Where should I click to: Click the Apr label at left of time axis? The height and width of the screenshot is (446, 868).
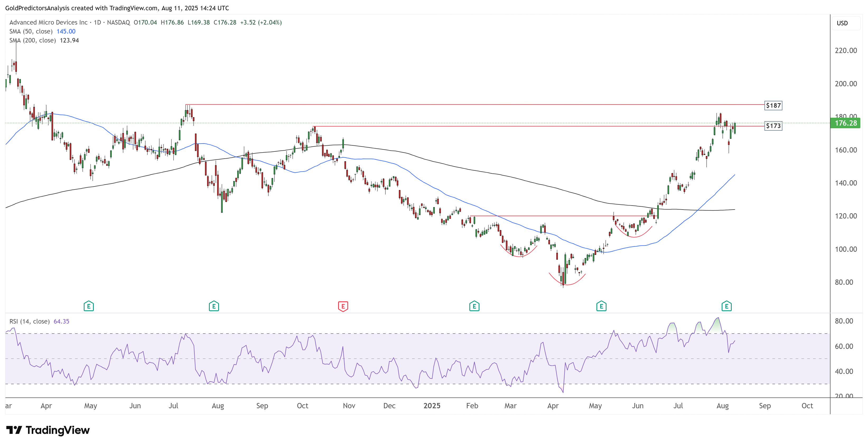click(x=46, y=406)
